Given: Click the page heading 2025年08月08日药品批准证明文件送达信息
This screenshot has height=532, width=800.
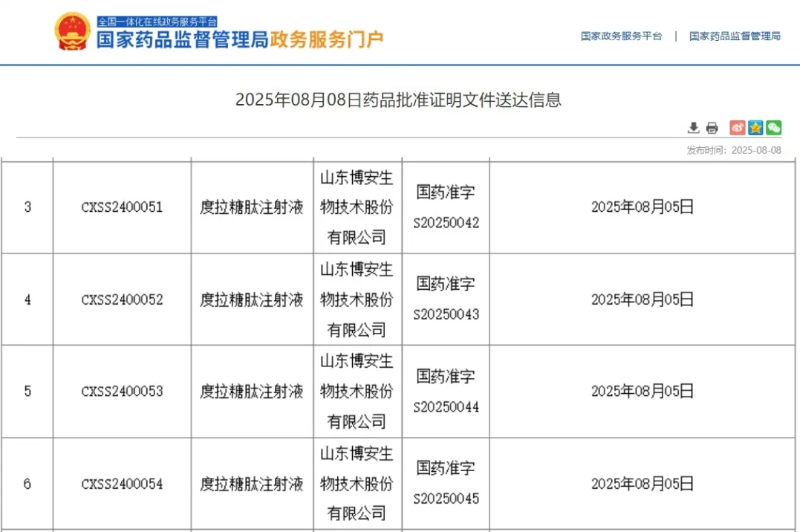Looking at the screenshot, I should [x=399, y=100].
